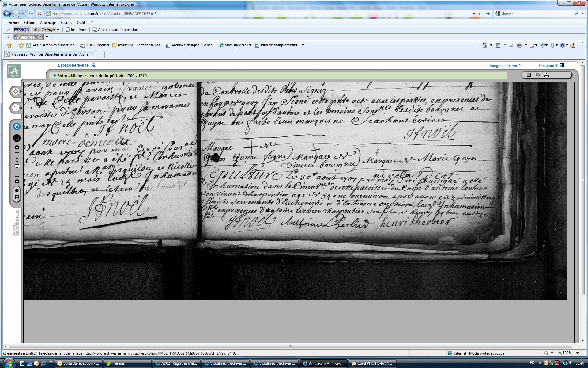
Task: Click the zoom level slider handle
Action: [17, 166]
